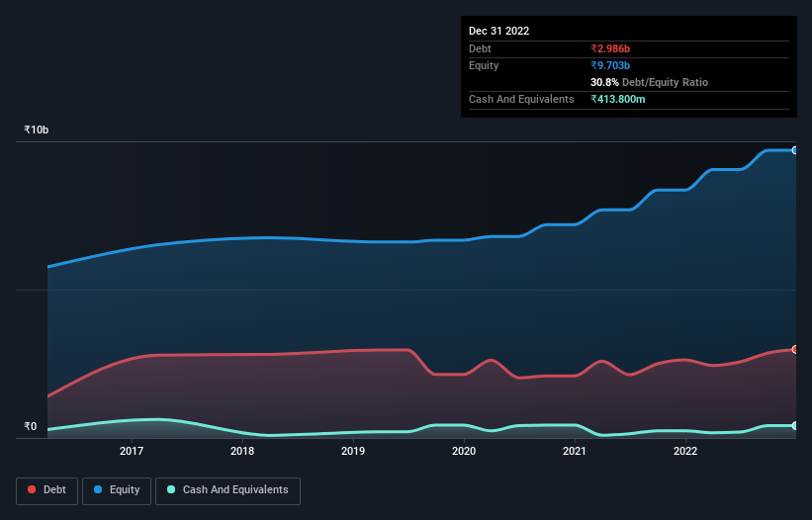The image size is (812, 520).
Task: Click the Equity row label in tooltip
Action: (x=484, y=65)
